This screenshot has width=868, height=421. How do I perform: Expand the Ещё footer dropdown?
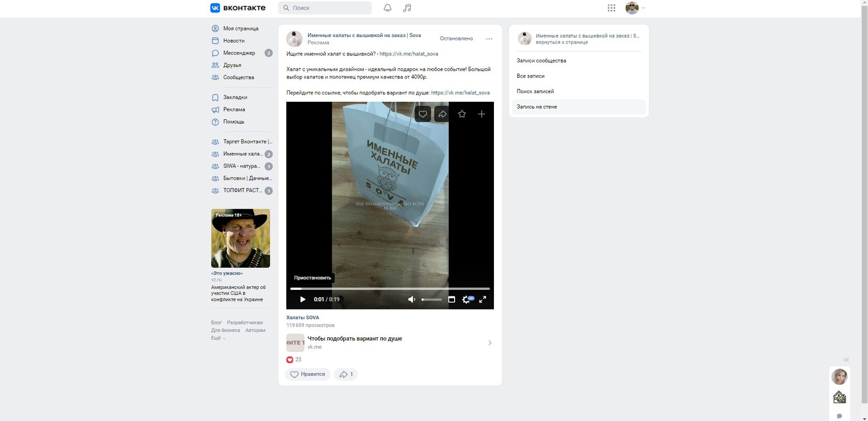218,338
